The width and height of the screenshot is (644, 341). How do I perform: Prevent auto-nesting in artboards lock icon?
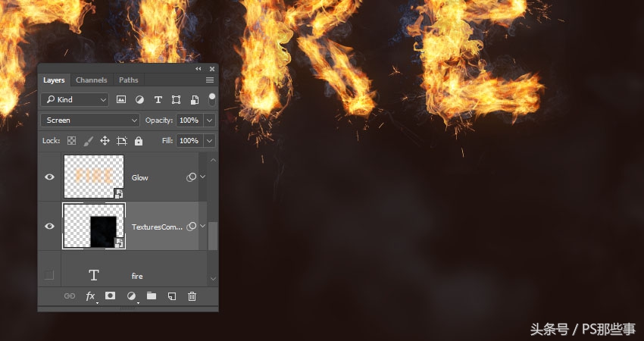tap(121, 141)
